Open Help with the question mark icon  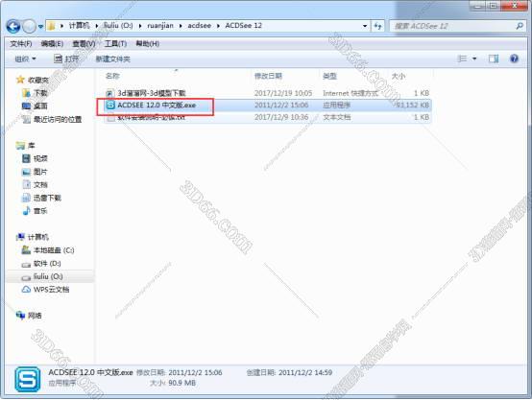tap(514, 59)
